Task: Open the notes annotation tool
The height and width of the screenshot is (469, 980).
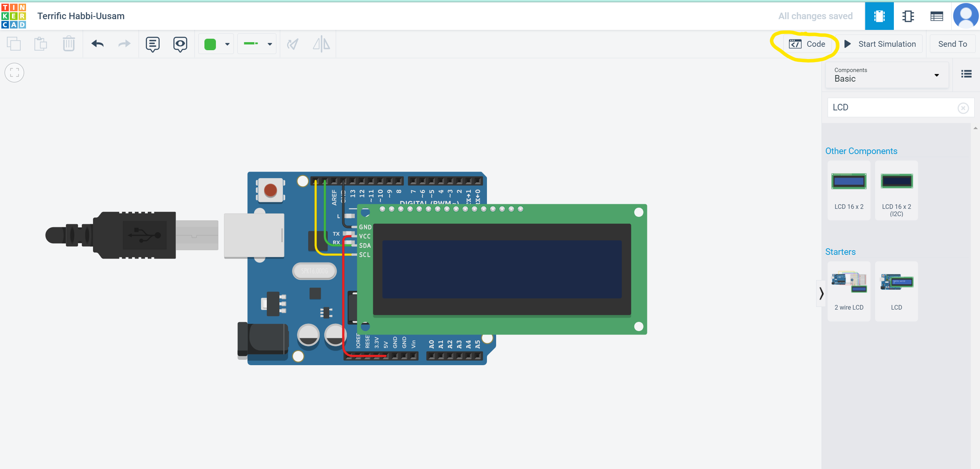Action: point(152,44)
